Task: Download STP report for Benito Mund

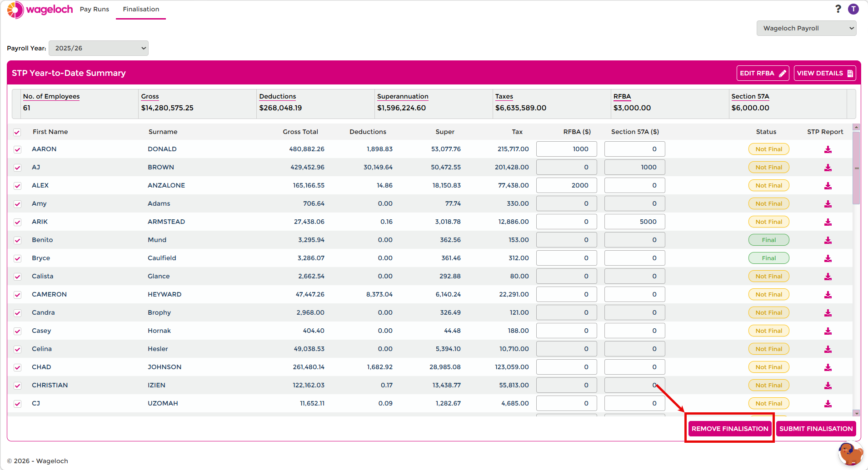Action: 828,240
